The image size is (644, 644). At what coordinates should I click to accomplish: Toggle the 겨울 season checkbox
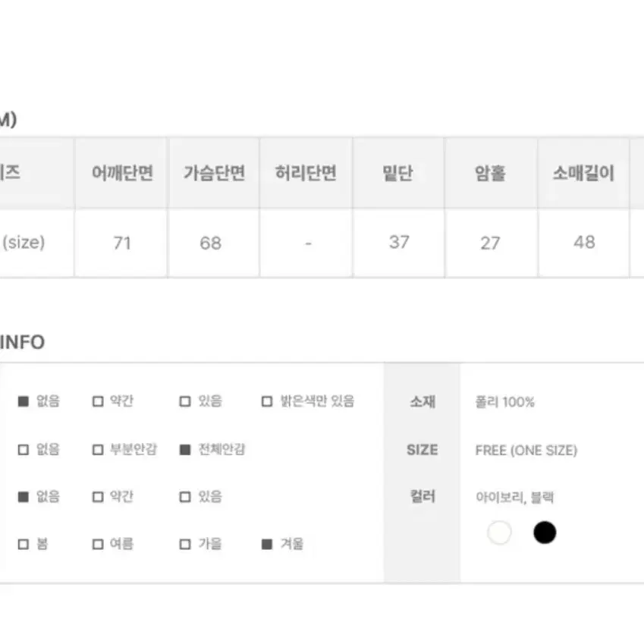coord(267,544)
